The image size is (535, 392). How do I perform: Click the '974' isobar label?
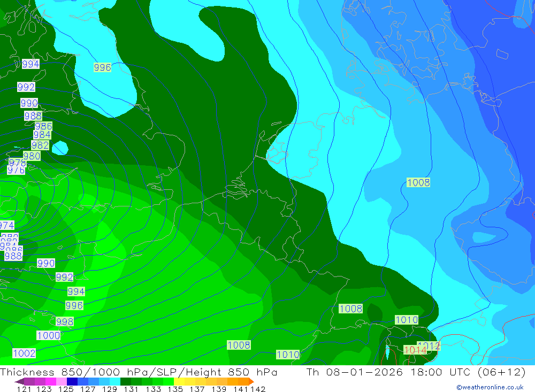(7, 226)
